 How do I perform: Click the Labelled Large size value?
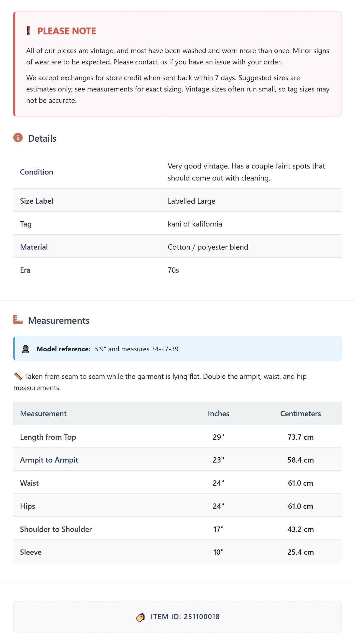tap(192, 201)
